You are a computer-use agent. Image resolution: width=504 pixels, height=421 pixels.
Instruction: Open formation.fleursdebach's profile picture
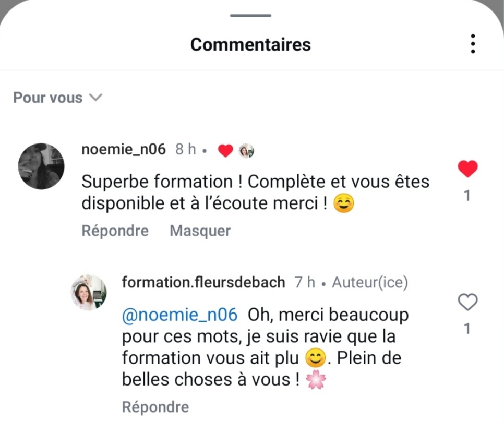pos(89,292)
